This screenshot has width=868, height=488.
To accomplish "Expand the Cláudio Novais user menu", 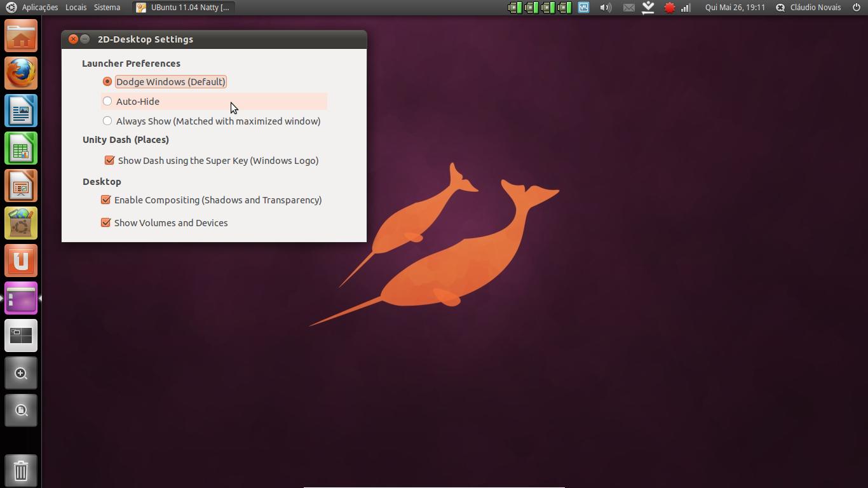I will coord(815,8).
